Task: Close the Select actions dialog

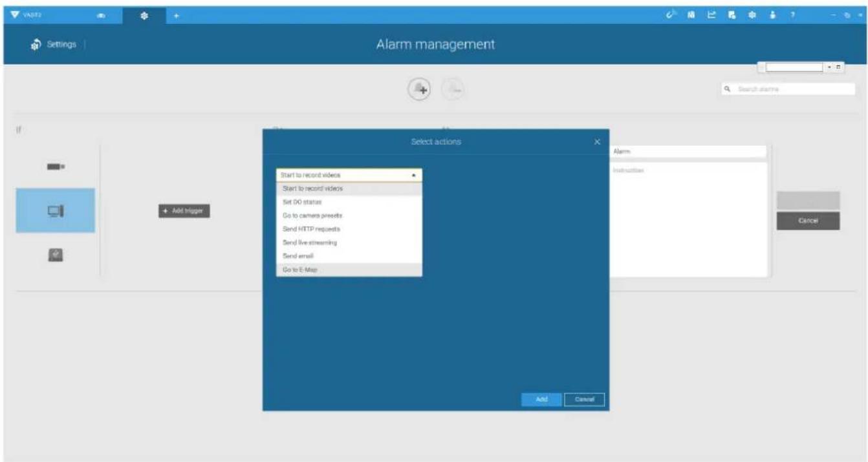Action: pyautogui.click(x=597, y=142)
